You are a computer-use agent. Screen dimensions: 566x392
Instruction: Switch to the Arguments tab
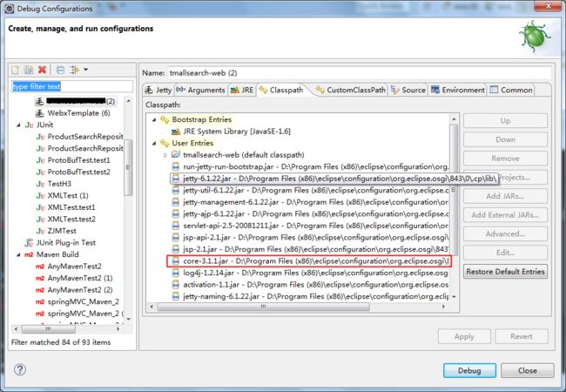pos(201,90)
